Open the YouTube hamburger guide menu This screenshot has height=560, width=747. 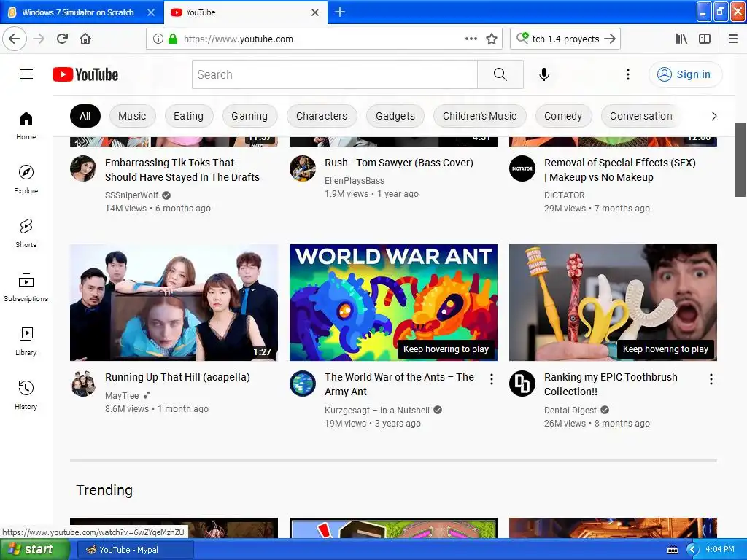[x=26, y=74]
